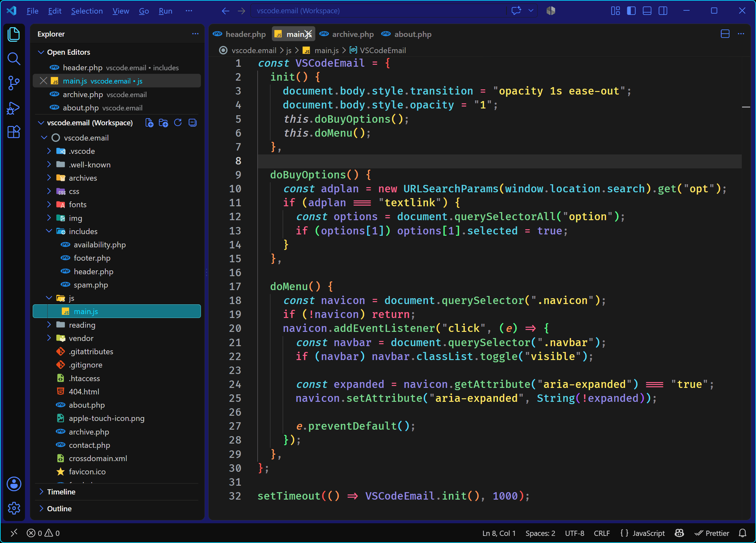Click the New Folder icon in workspace header
The height and width of the screenshot is (543, 756).
coord(163,123)
